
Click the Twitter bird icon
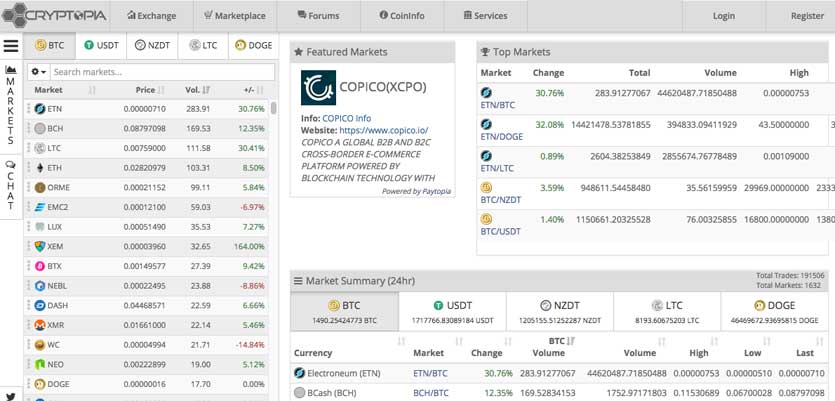[x=11, y=396]
